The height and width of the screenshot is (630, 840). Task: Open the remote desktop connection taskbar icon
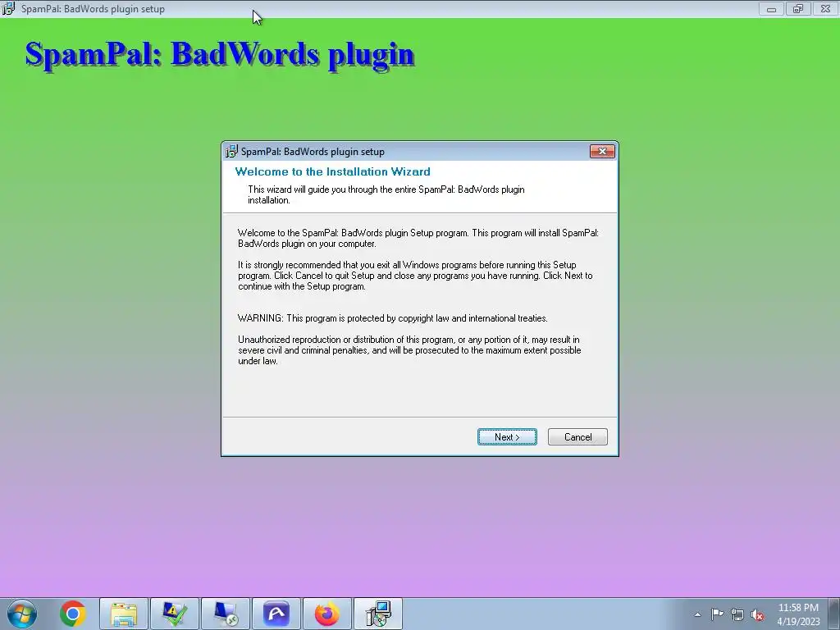[x=226, y=614]
